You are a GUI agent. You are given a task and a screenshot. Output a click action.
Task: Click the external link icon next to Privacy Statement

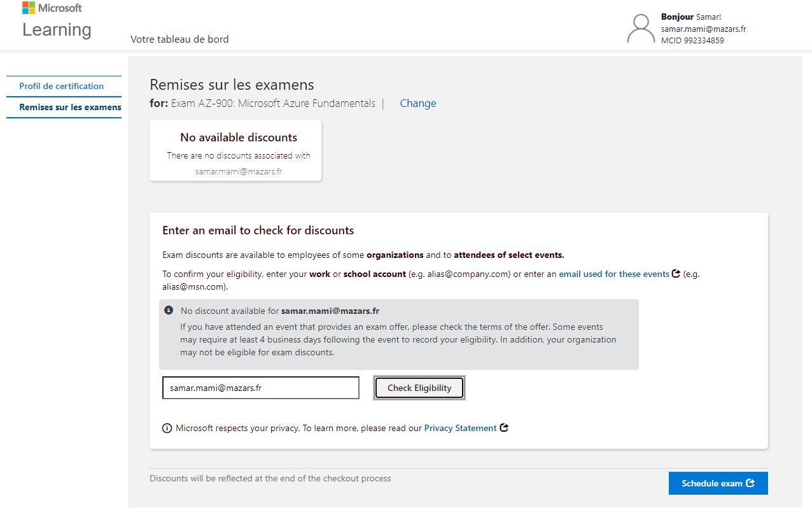[x=504, y=427]
